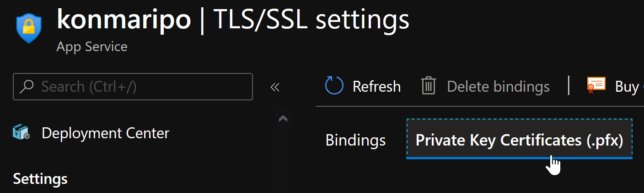This screenshot has width=644, height=193.
Task: Click the Buy certificate ribbon icon
Action: [596, 85]
